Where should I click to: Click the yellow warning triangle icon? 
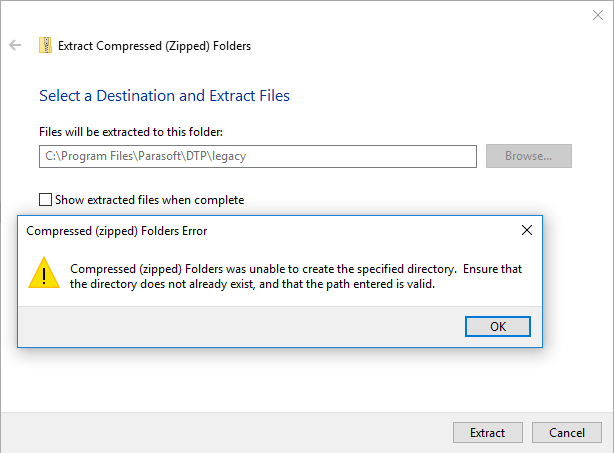coord(44,273)
